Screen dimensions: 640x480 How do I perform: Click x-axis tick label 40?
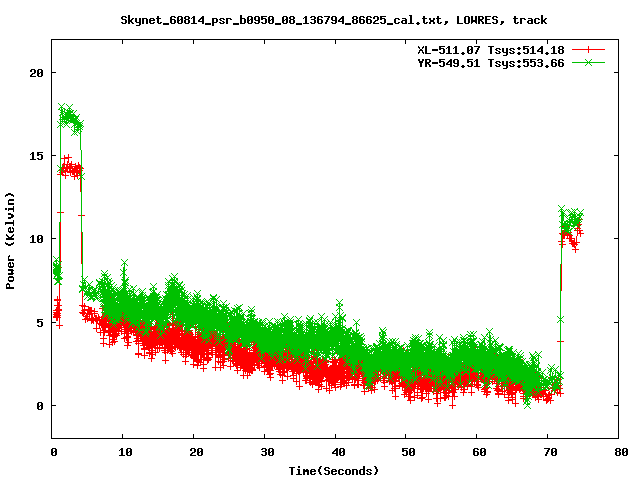338,452
